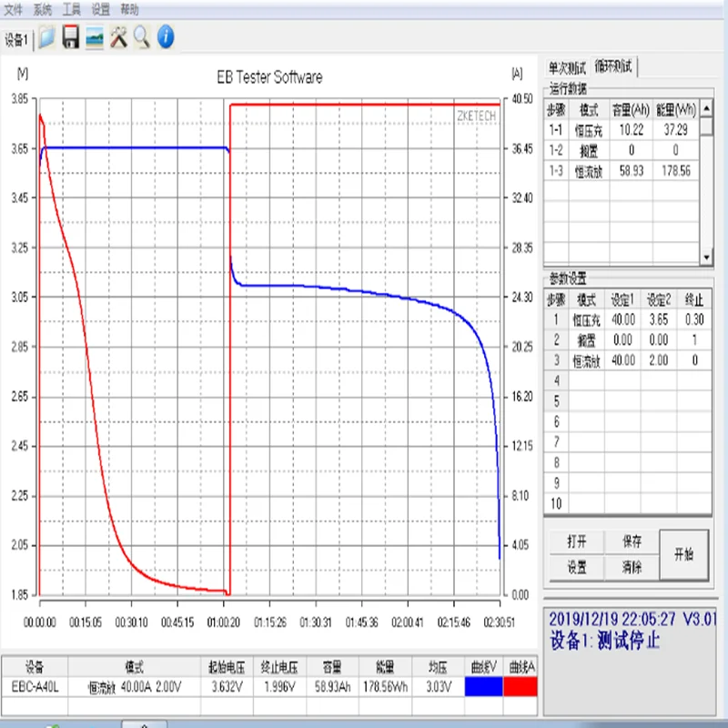Open the 系统 menu
The width and height of the screenshot is (728, 728).
tap(42, 10)
